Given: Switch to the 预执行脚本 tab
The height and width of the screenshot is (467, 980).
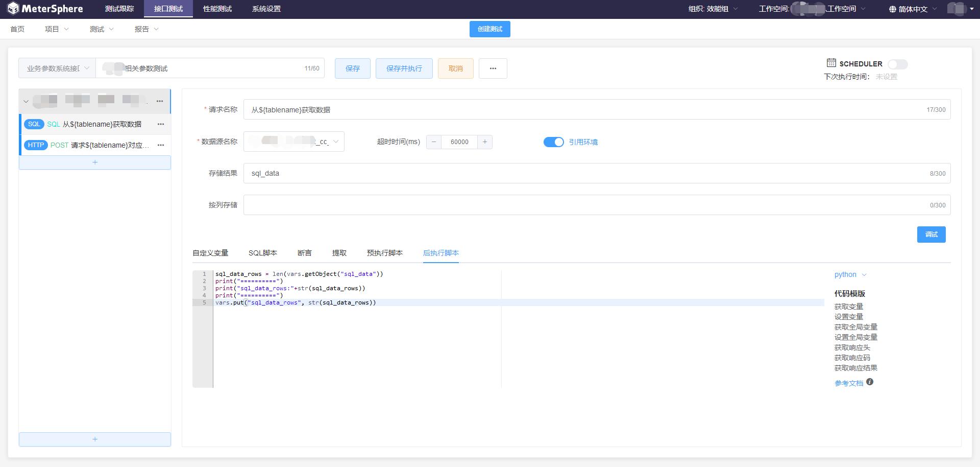Looking at the screenshot, I should coord(385,253).
